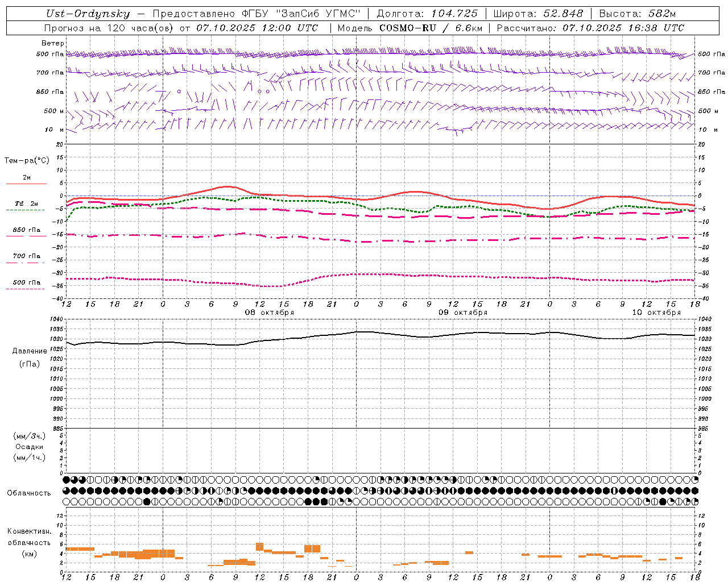
Task: Click the 'Предоставлено ФГБУ "ЗапСиб УГМС"' text
Action: point(257,14)
